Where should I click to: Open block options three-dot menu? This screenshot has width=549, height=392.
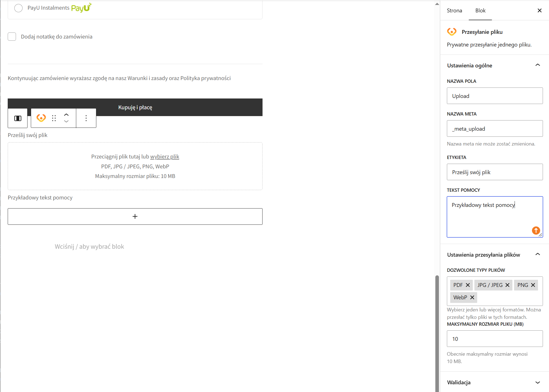86,118
